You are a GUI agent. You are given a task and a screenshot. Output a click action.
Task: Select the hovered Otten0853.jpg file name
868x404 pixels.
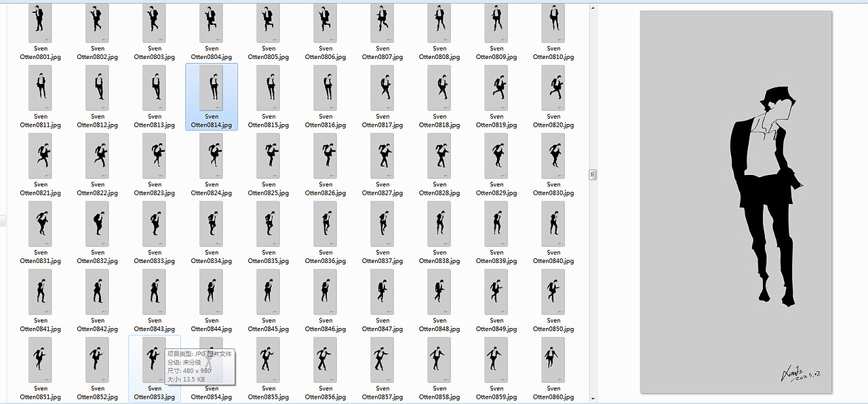click(x=155, y=393)
